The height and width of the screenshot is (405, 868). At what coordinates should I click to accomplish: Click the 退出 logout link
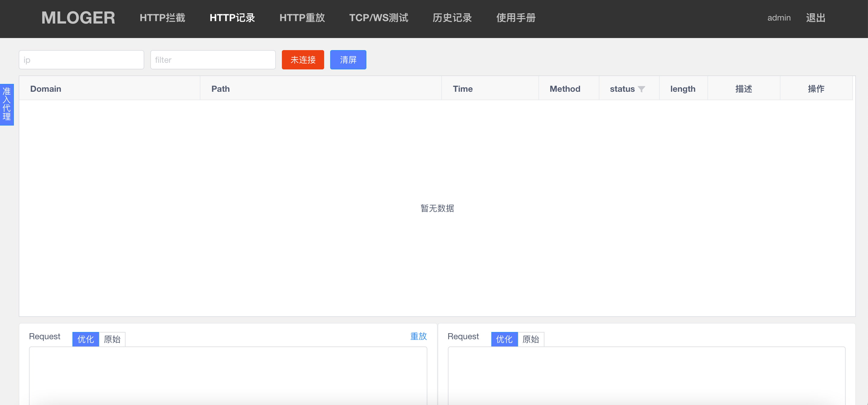coord(815,18)
